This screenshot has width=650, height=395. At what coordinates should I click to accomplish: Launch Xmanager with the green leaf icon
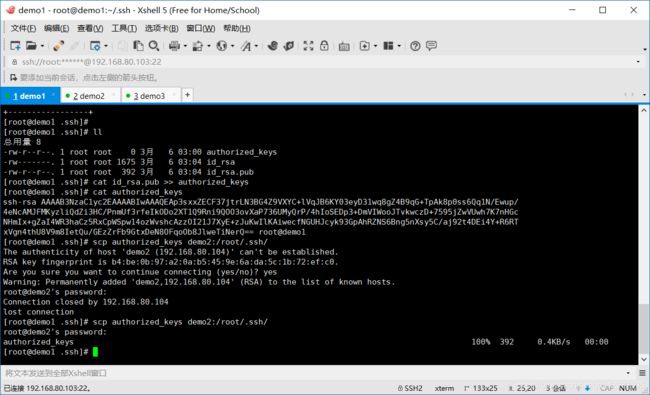[x=289, y=46]
